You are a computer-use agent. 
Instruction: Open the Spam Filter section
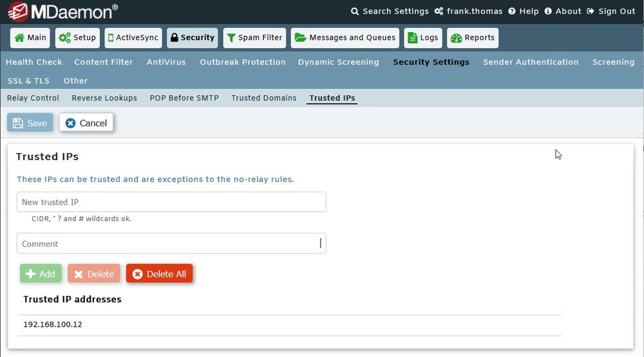254,38
